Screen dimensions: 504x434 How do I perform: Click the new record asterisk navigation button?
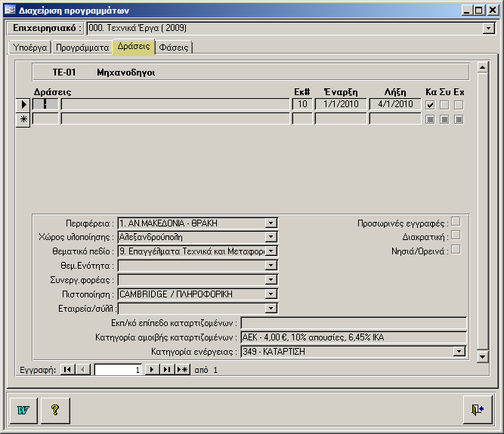pos(182,370)
